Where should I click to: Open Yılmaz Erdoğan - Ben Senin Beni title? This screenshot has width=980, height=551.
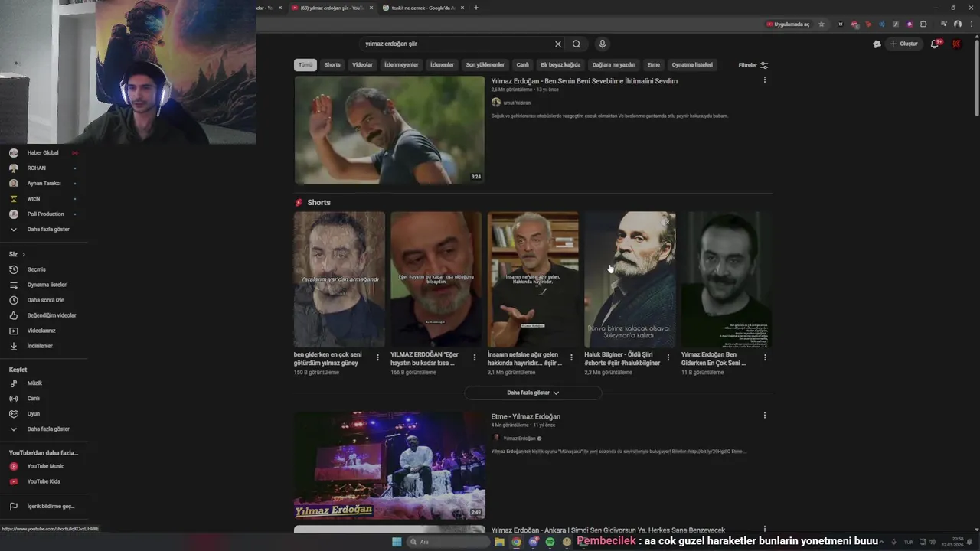pyautogui.click(x=584, y=81)
